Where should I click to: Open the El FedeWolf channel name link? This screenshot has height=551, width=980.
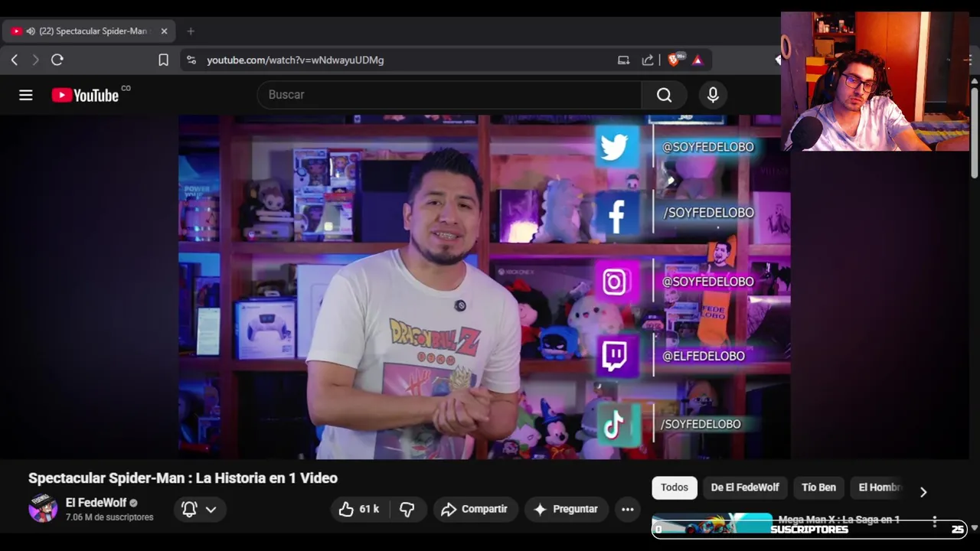(96, 503)
